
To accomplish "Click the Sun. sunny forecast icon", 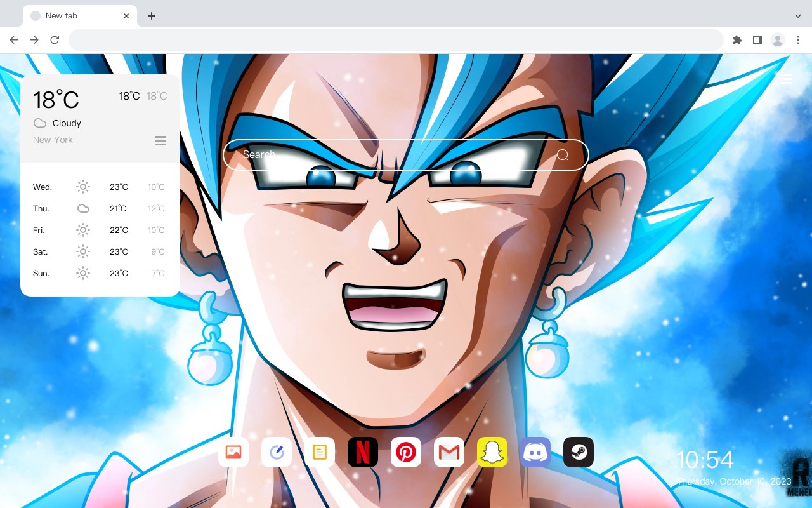I will pos(83,273).
